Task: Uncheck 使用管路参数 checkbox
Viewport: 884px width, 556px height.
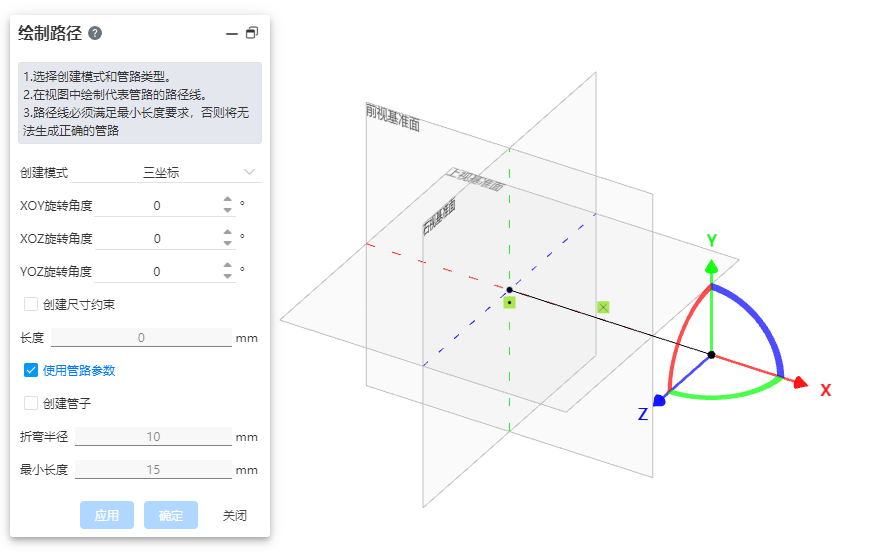Action: [x=31, y=370]
